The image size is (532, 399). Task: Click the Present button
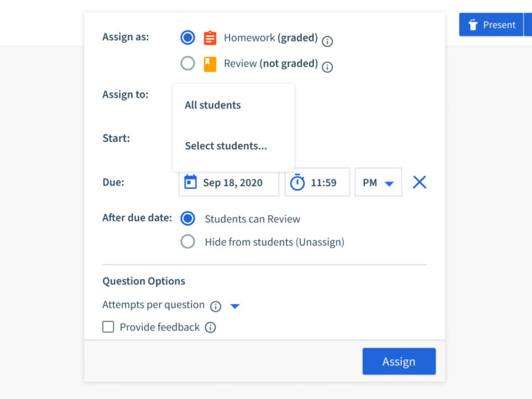pyautogui.click(x=491, y=25)
